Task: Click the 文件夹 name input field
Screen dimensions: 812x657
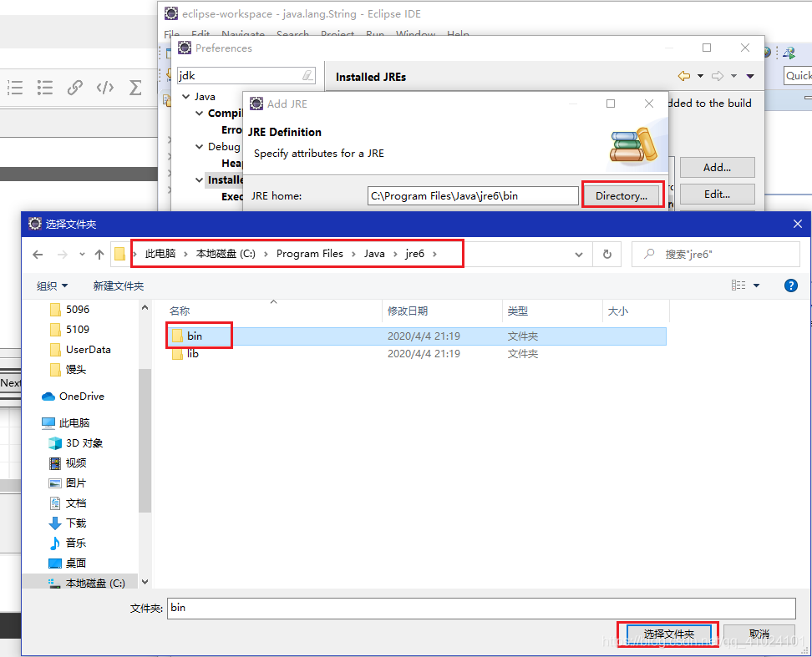Action: pos(482,608)
